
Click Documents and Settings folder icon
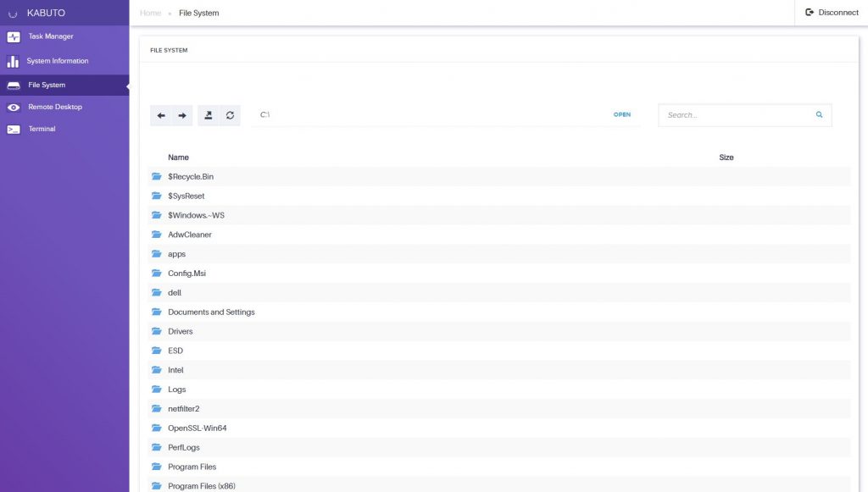click(x=157, y=312)
